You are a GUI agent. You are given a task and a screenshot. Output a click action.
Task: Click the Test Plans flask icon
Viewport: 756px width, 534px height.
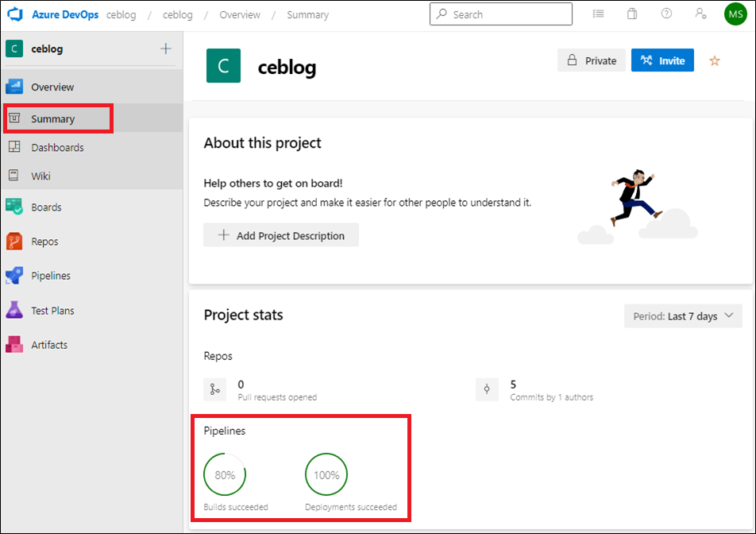point(14,310)
